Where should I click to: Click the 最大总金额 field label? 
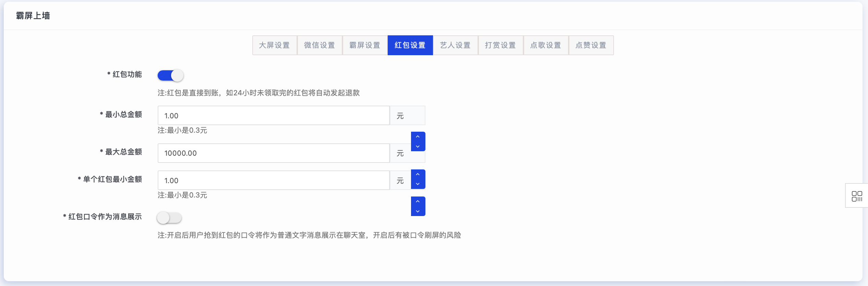(121, 152)
